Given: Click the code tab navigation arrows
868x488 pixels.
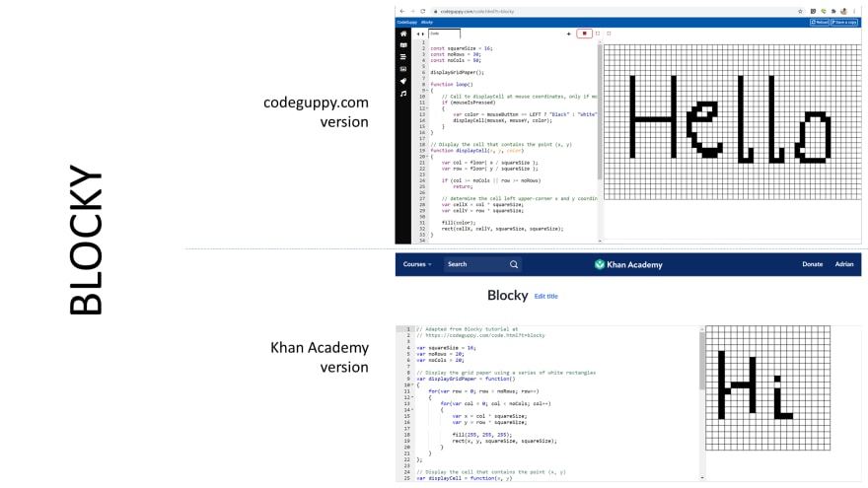Looking at the screenshot, I should click(421, 34).
